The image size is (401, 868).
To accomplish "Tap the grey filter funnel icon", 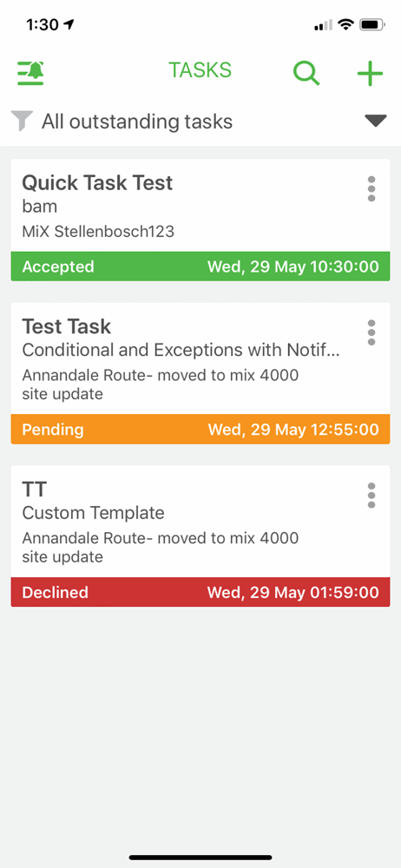I will click(23, 121).
